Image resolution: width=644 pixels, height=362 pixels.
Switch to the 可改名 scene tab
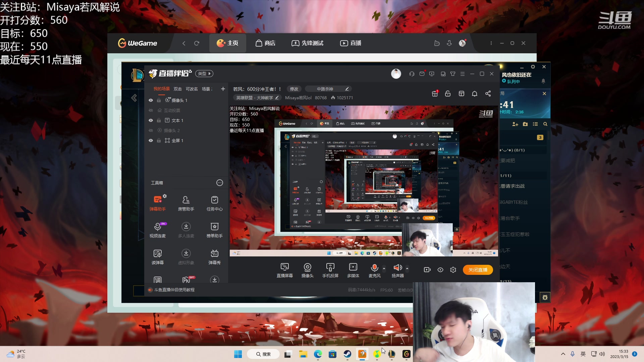pos(192,89)
